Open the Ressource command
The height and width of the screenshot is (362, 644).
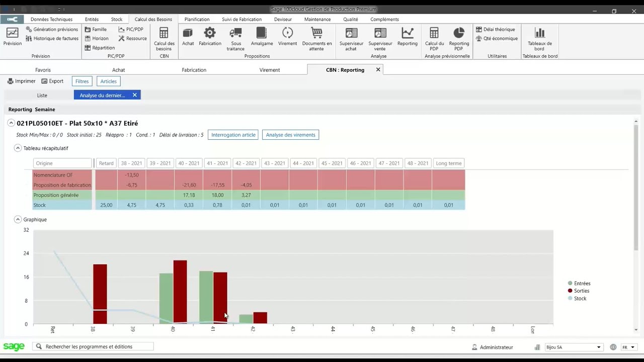coord(132,38)
